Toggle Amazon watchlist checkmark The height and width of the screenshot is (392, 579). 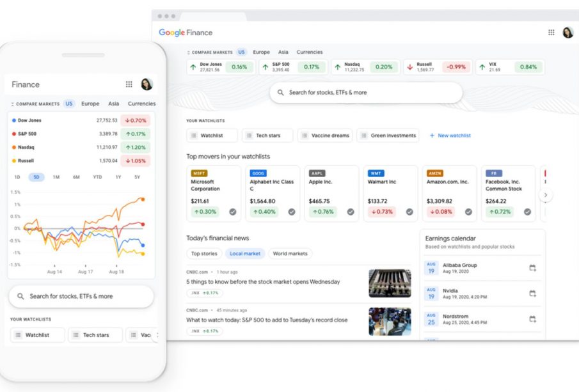coord(468,212)
